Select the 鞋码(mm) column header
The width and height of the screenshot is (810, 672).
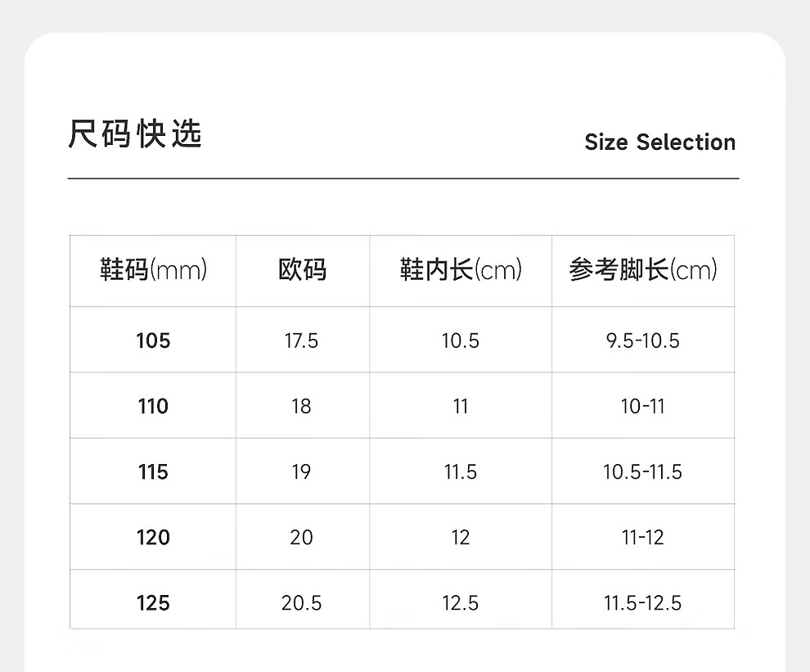point(153,270)
